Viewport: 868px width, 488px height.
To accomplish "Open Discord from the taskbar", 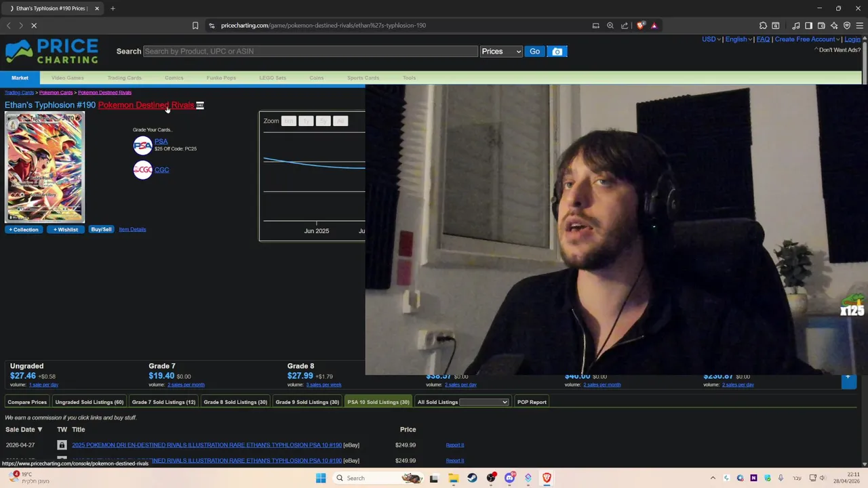I will [x=510, y=478].
